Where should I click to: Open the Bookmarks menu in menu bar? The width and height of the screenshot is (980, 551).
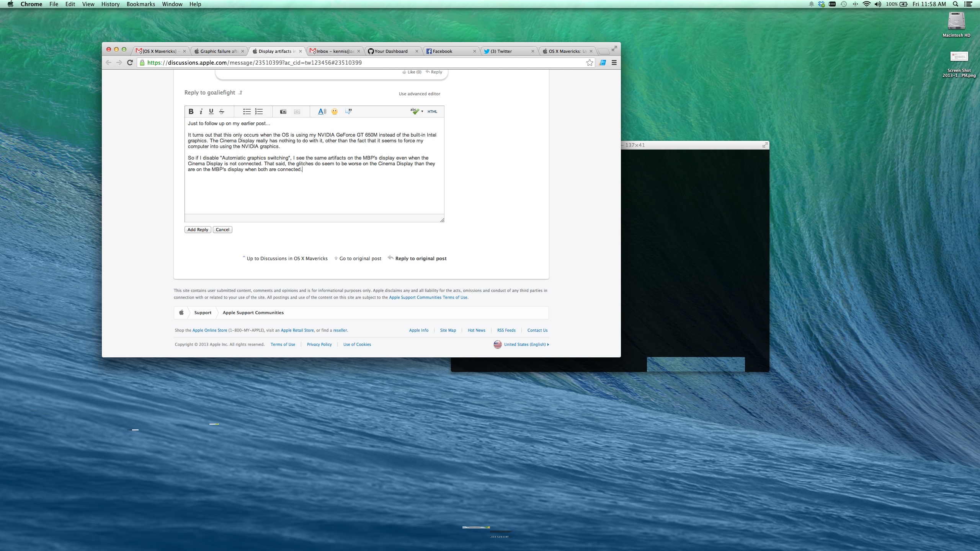pos(140,4)
